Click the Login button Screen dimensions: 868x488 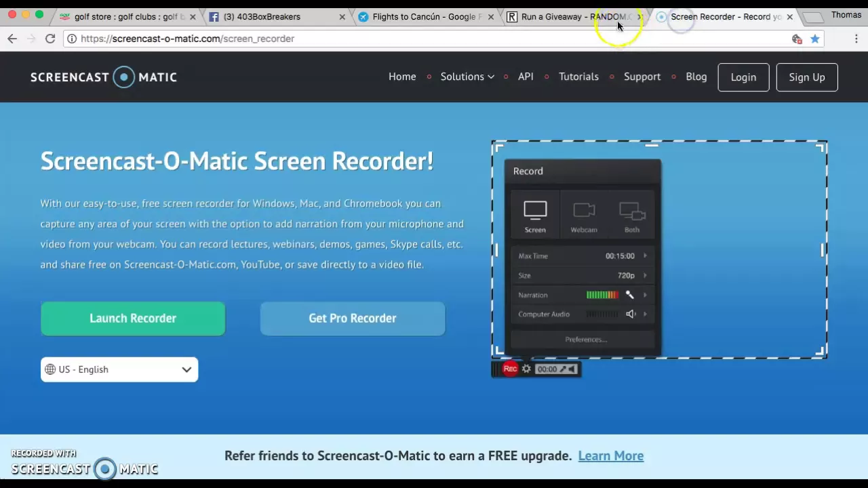[743, 77]
